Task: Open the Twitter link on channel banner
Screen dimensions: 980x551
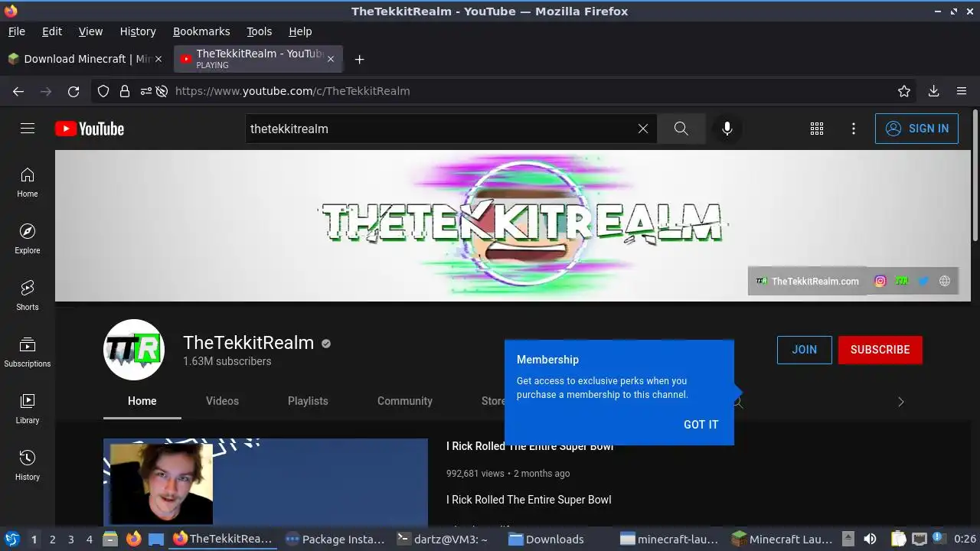Action: (923, 281)
